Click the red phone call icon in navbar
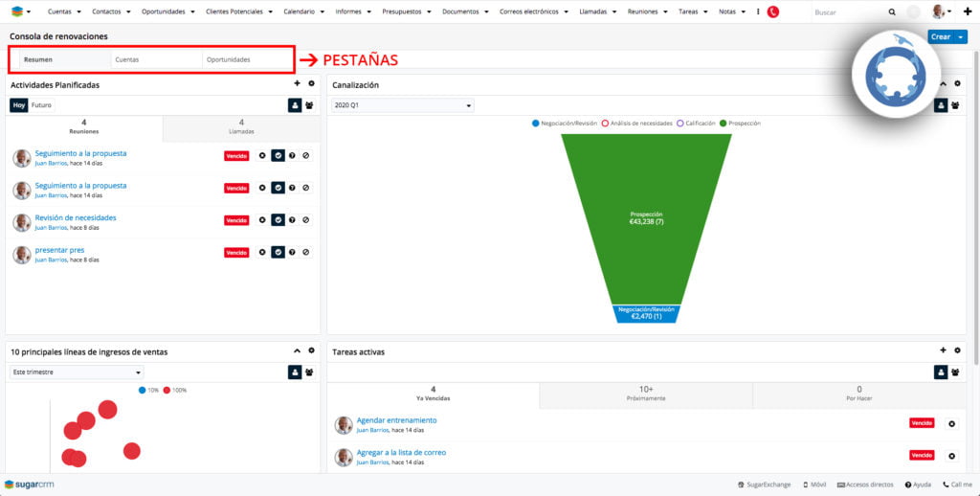 pyautogui.click(x=773, y=11)
